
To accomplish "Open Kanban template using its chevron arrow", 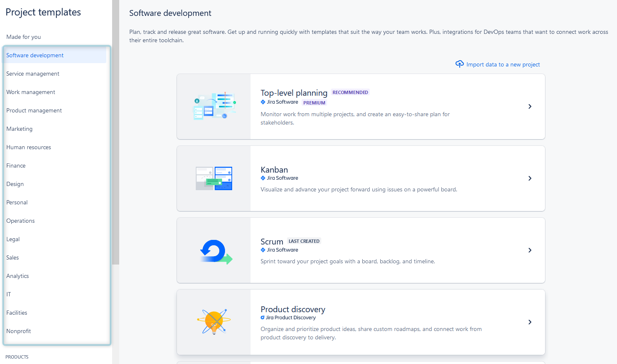I will coord(530,178).
